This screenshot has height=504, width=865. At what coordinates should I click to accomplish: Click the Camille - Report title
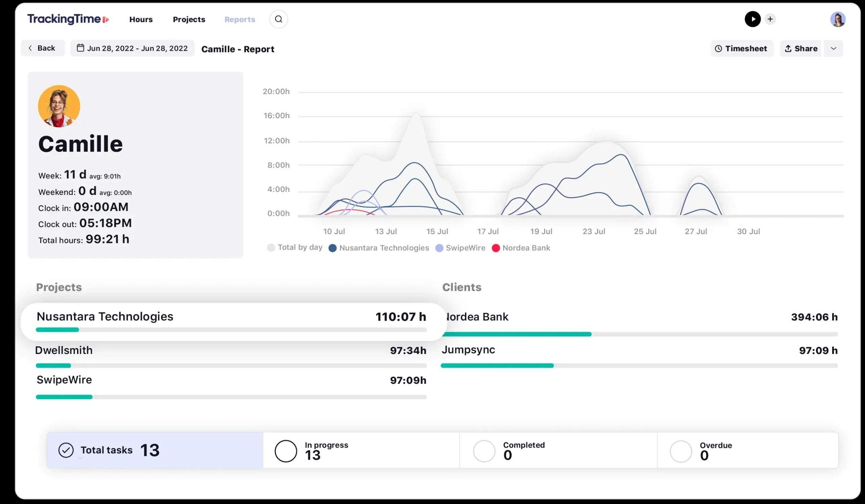click(238, 49)
